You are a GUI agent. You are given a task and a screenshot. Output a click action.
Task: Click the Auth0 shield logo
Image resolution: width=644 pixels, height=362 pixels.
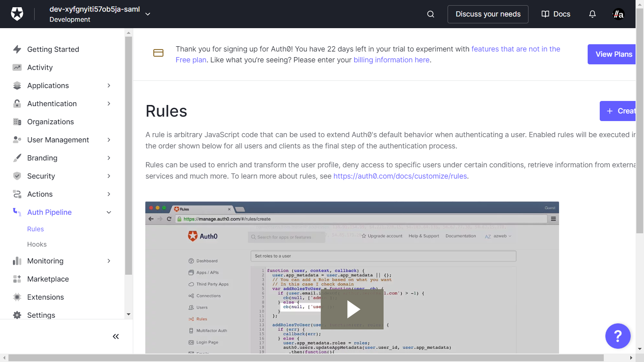pos(17,14)
